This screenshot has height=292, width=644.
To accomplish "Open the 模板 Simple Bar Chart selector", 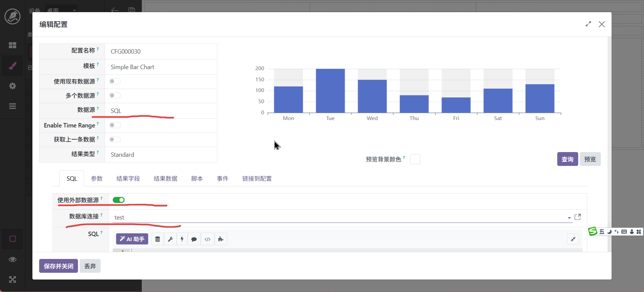I will (x=161, y=67).
